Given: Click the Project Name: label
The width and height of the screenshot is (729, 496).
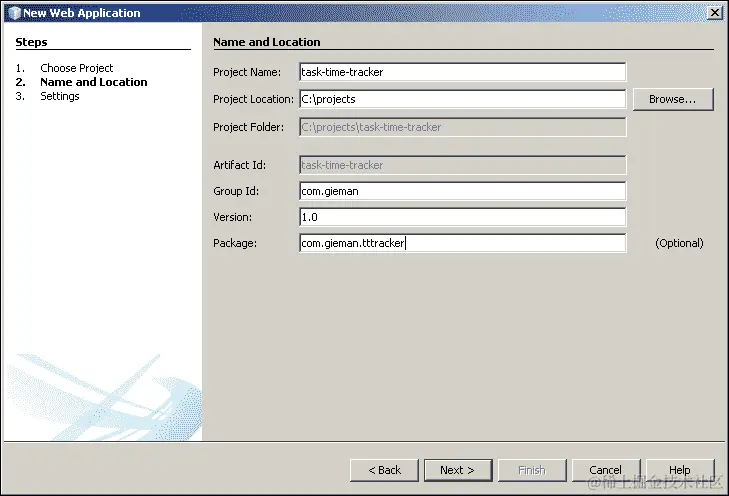Looking at the screenshot, I should [x=247, y=72].
